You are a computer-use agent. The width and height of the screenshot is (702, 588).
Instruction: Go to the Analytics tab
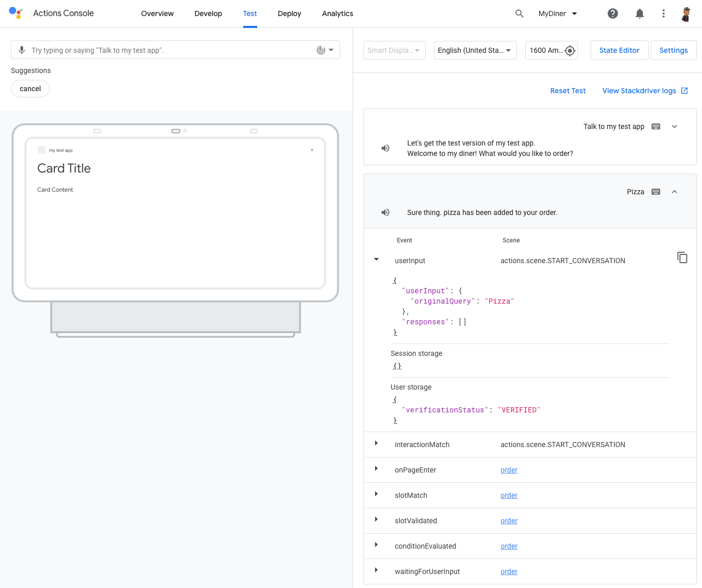(x=338, y=13)
